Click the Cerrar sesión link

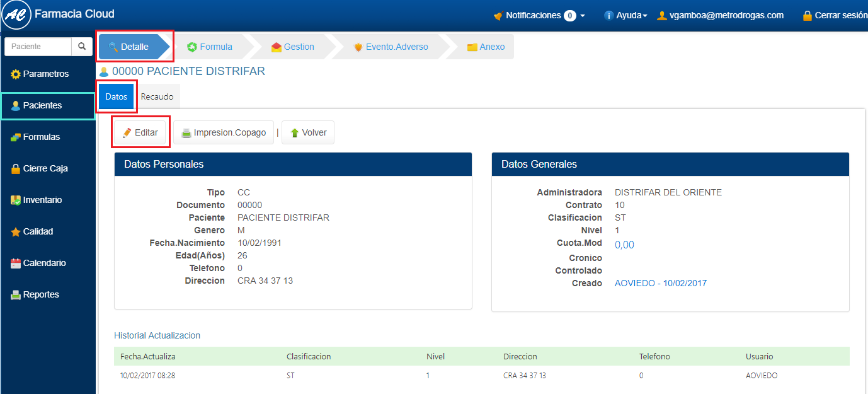pyautogui.click(x=834, y=15)
